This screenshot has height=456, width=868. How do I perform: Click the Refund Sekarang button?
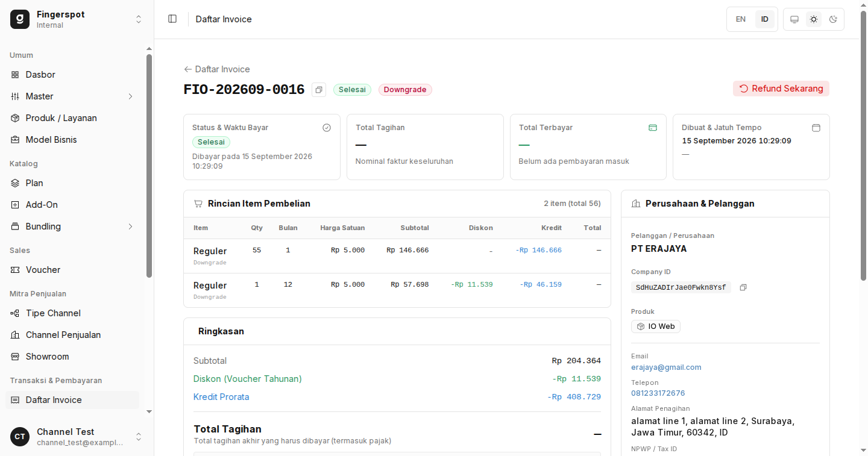(x=781, y=89)
